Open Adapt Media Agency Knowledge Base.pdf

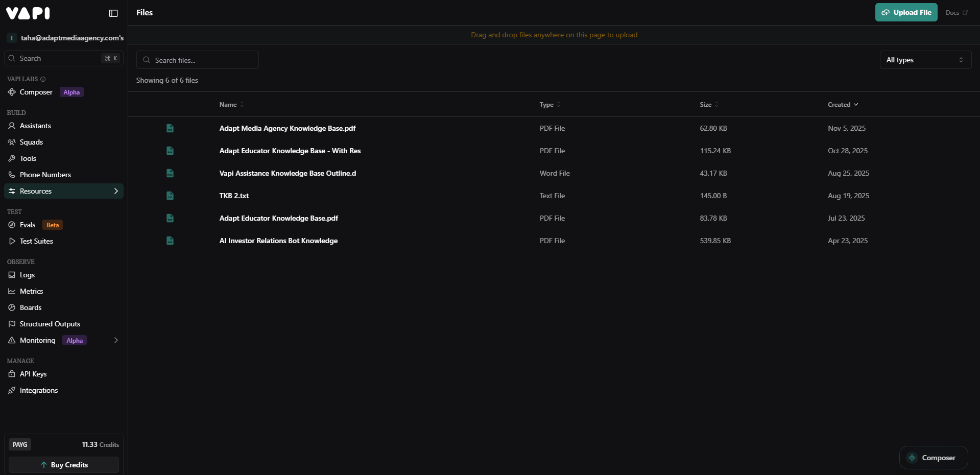[x=288, y=128]
